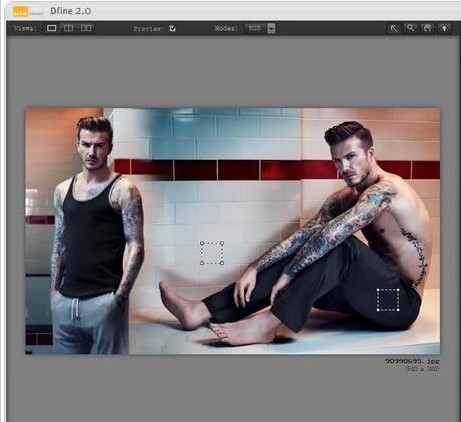
Task: Click the Preview label text
Action: (x=149, y=29)
